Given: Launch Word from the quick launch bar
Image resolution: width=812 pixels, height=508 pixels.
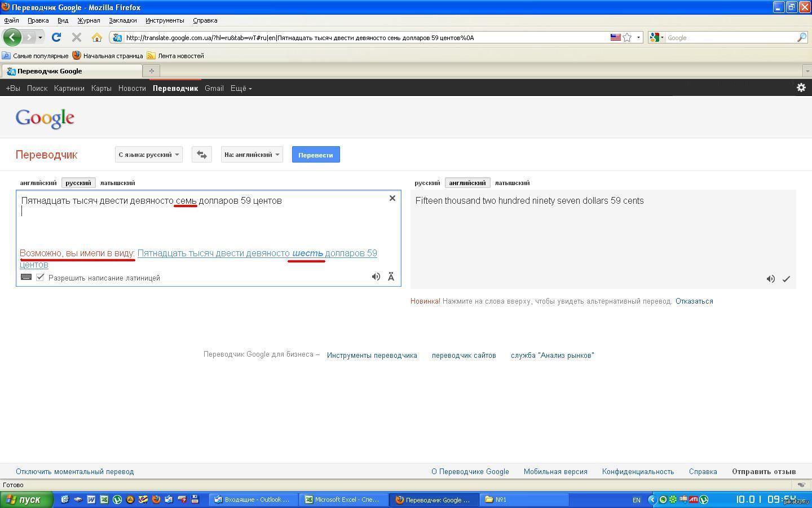Looking at the screenshot, I should [x=91, y=500].
